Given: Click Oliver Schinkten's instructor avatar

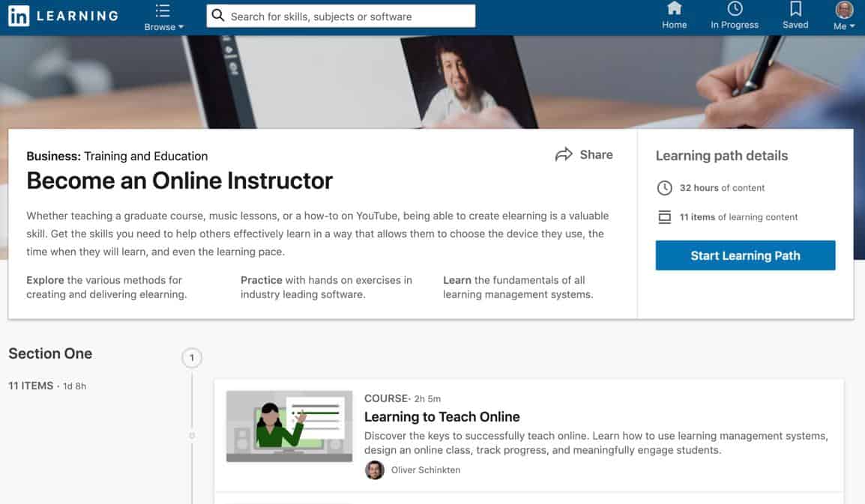Looking at the screenshot, I should point(375,470).
